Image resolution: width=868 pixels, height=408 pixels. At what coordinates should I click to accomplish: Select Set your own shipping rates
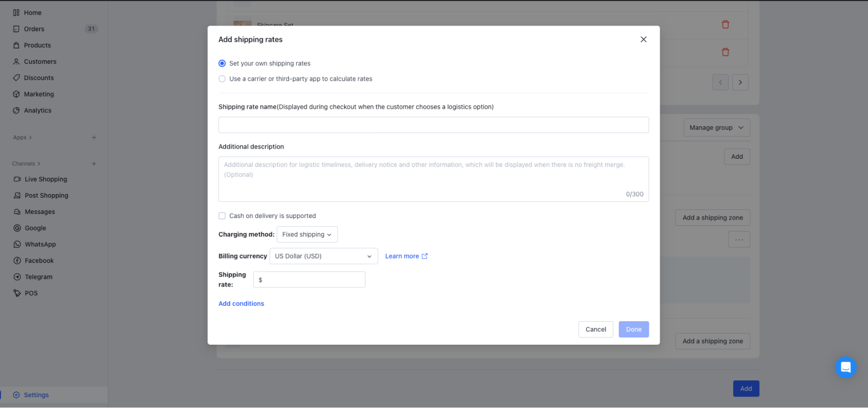(222, 63)
